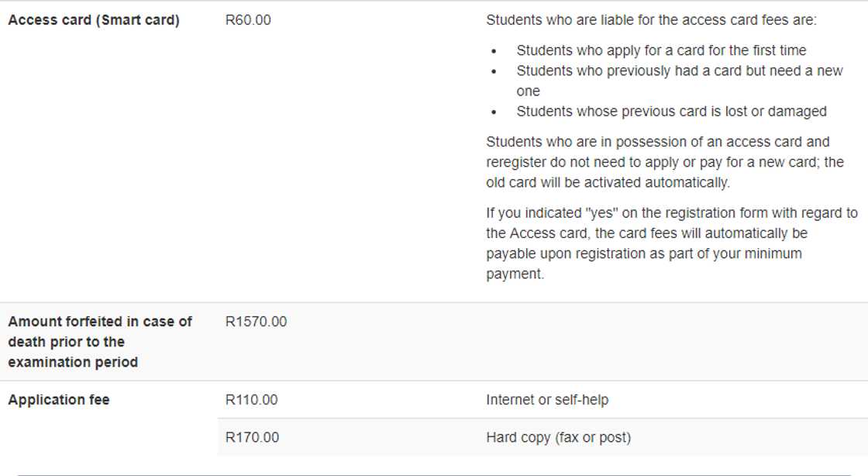Click the bullet dot before "Students who previously"

[x=494, y=71]
